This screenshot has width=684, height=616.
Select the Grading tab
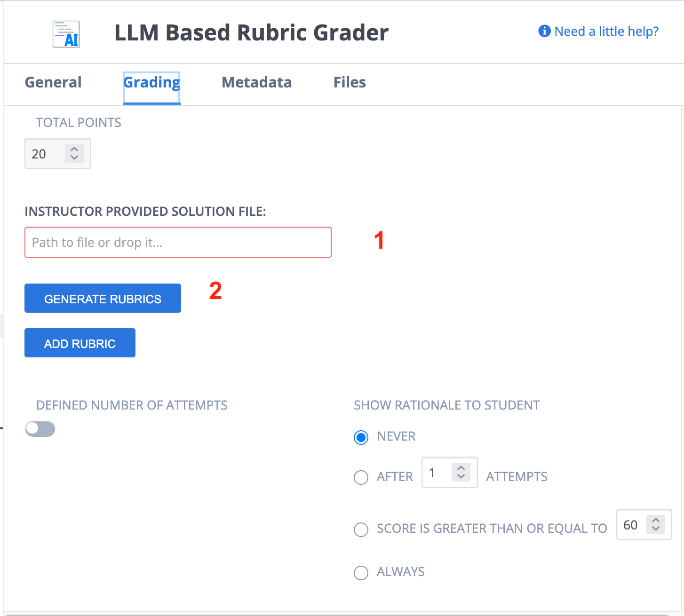151,83
